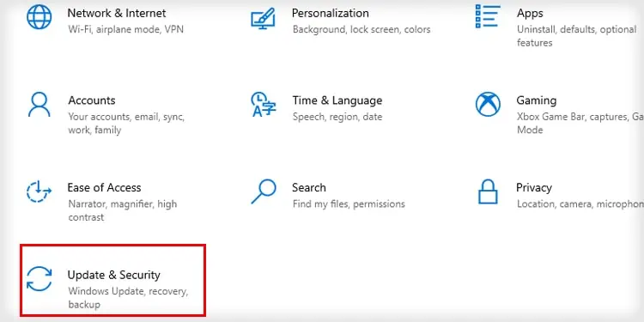This screenshot has height=322, width=644.
Task: Go to Apps settings label
Action: click(x=530, y=14)
